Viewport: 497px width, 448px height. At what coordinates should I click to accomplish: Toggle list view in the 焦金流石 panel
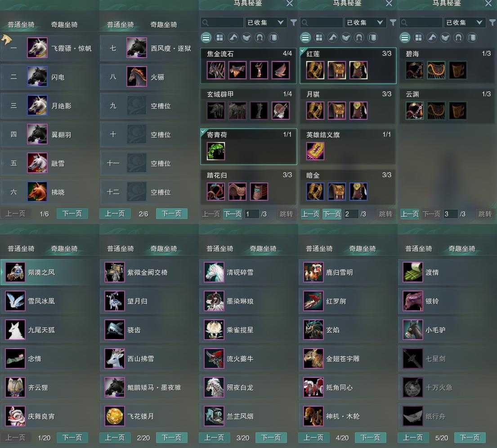[206, 38]
